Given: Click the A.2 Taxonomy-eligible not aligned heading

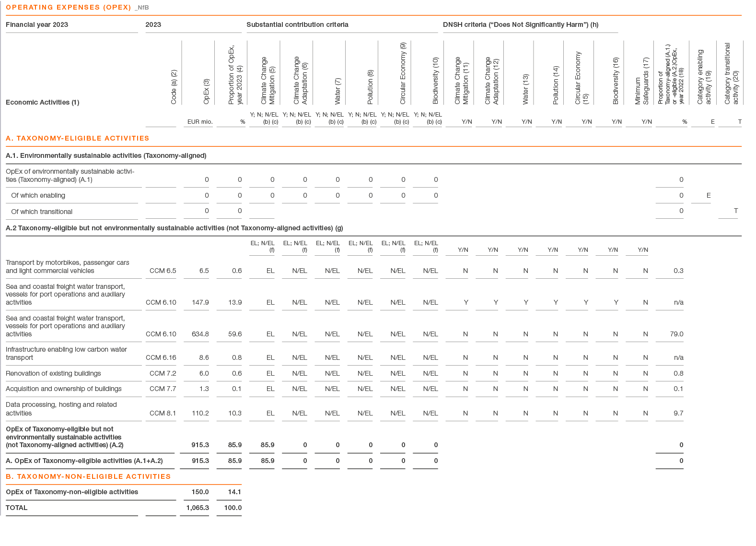Looking at the screenshot, I should (174, 228).
